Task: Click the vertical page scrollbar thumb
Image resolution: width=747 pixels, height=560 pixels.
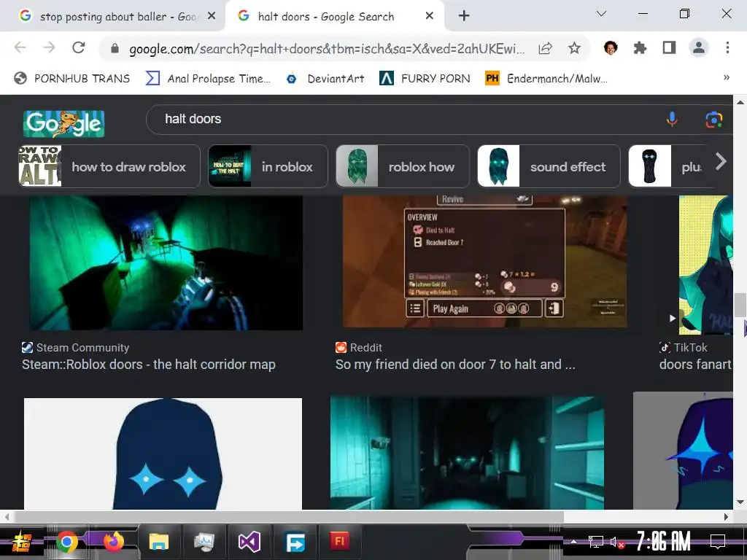Action: click(740, 305)
